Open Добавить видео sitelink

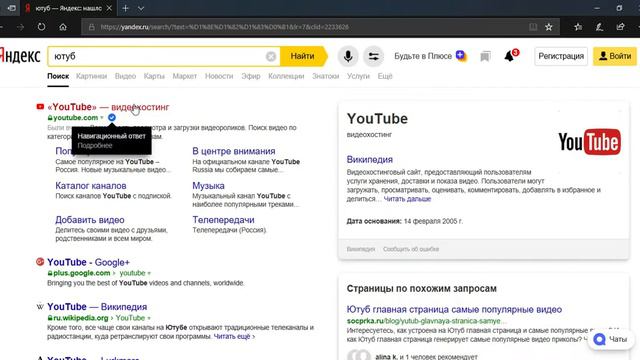(90, 220)
